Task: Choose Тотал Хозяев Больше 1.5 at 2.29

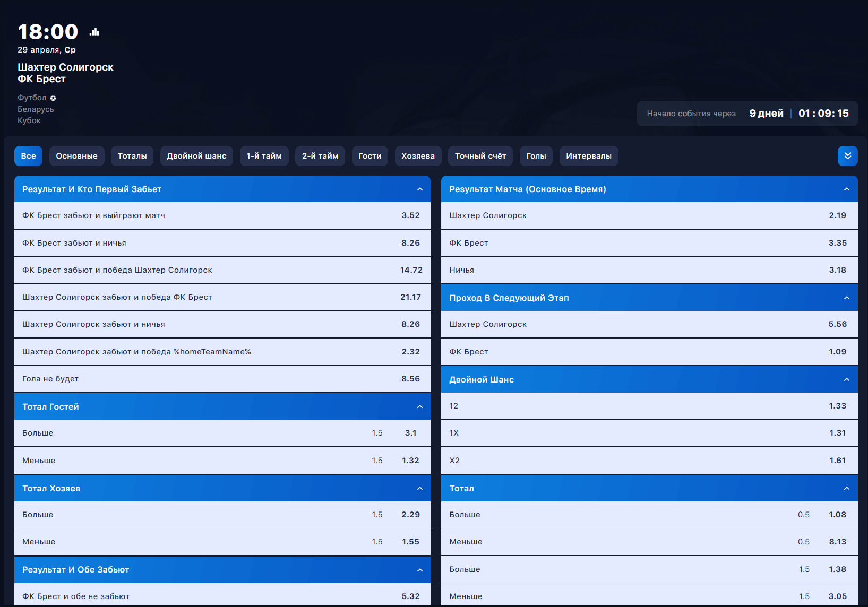Action: click(x=222, y=515)
